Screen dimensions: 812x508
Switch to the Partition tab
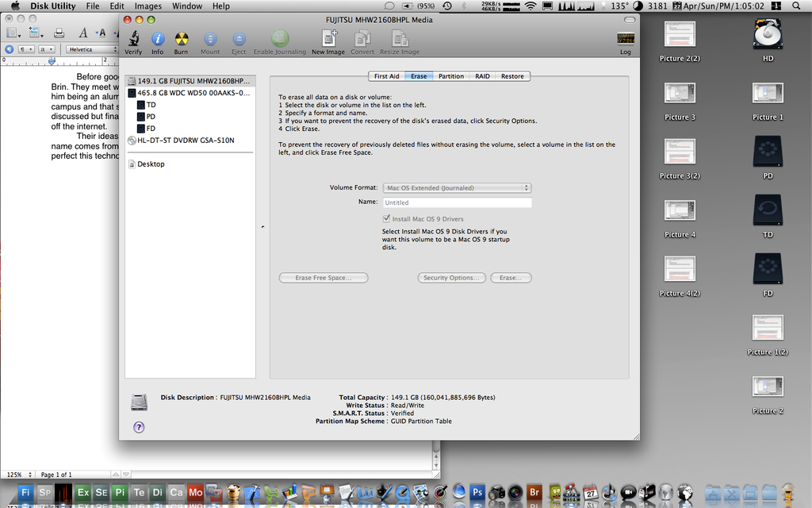(x=450, y=76)
